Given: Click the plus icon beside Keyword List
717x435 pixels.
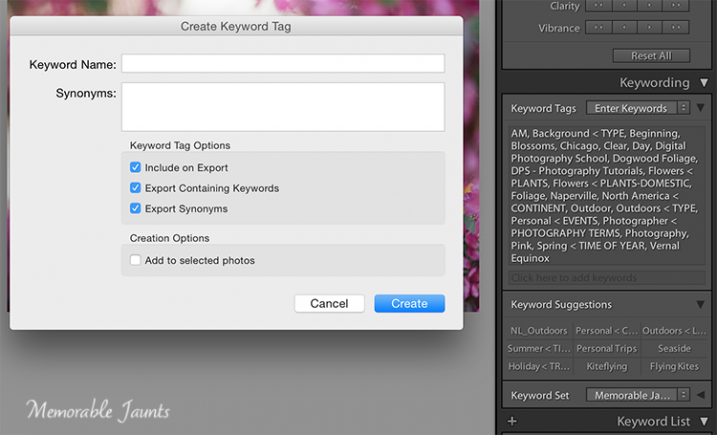Looking at the screenshot, I should pos(513,422).
